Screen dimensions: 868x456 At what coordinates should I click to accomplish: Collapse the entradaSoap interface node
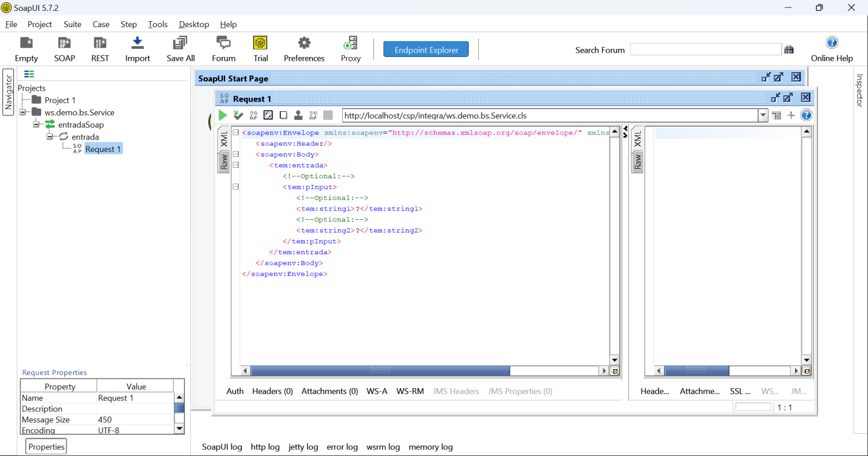tap(36, 124)
